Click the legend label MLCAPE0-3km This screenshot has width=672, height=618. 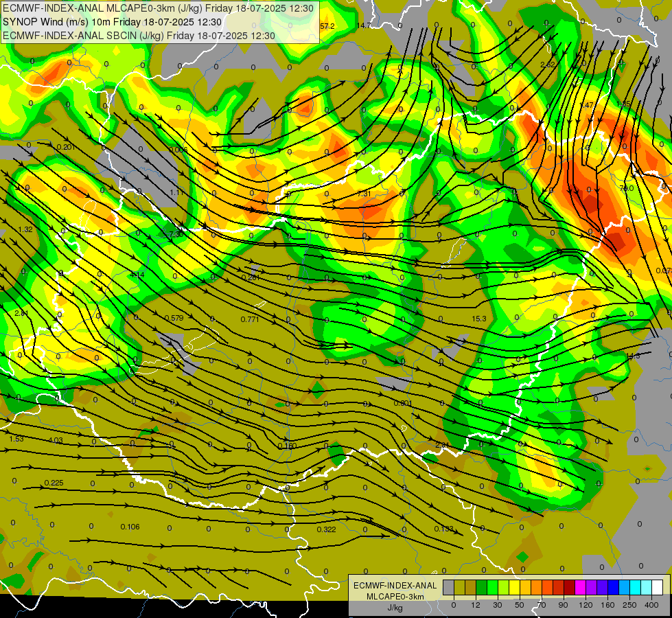pos(395,597)
